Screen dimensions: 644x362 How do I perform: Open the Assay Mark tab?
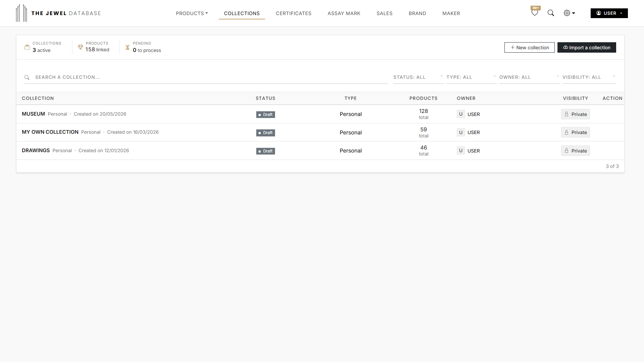coord(344,13)
